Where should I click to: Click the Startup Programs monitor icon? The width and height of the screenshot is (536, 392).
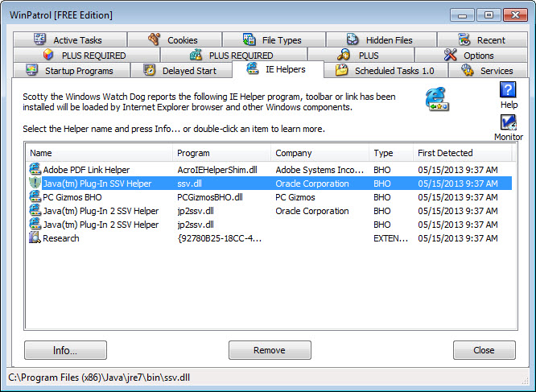[x=32, y=70]
